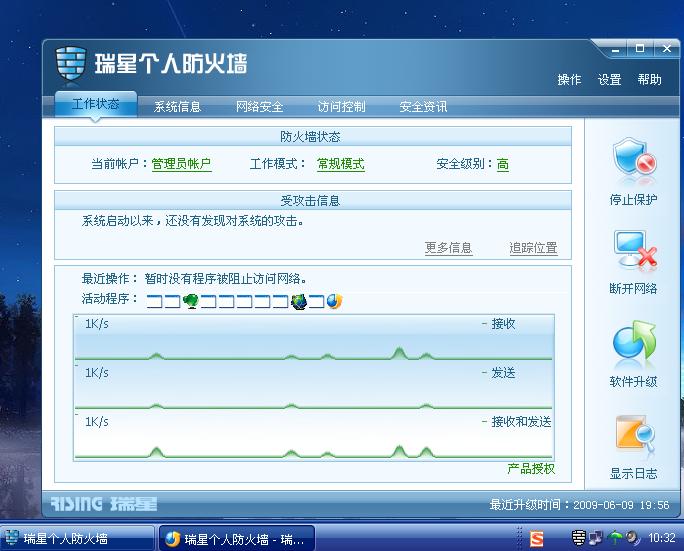
Task: Click the 防火墙状态 section header
Action: tap(313, 137)
